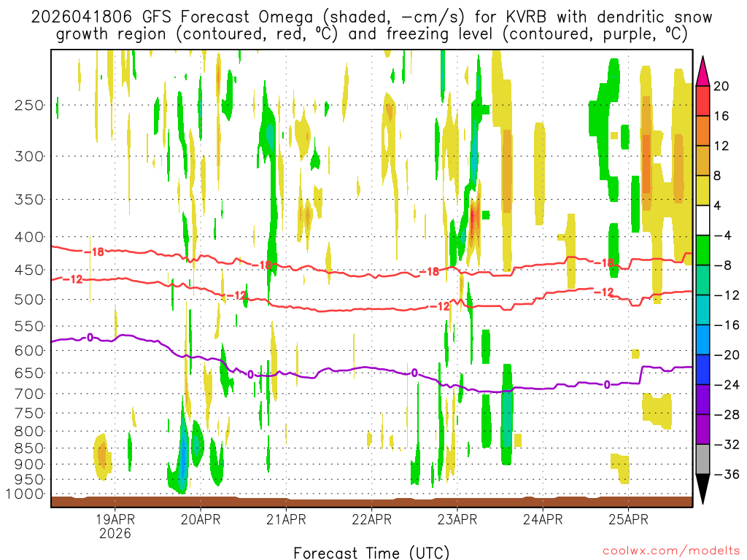Click the 650 pressure level label
This screenshot has height=560, width=747.
pyautogui.click(x=29, y=373)
